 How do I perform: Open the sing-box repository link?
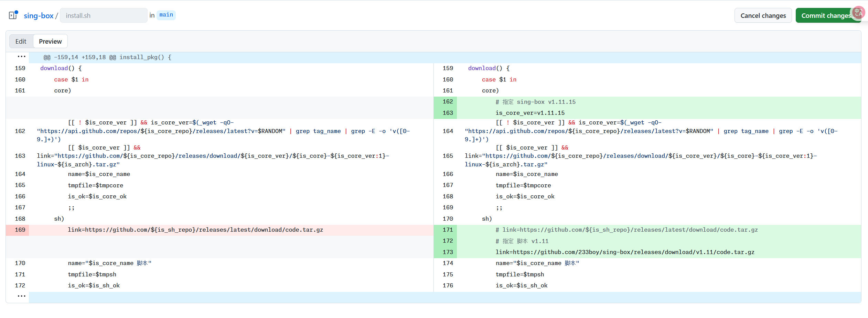pyautogui.click(x=39, y=15)
